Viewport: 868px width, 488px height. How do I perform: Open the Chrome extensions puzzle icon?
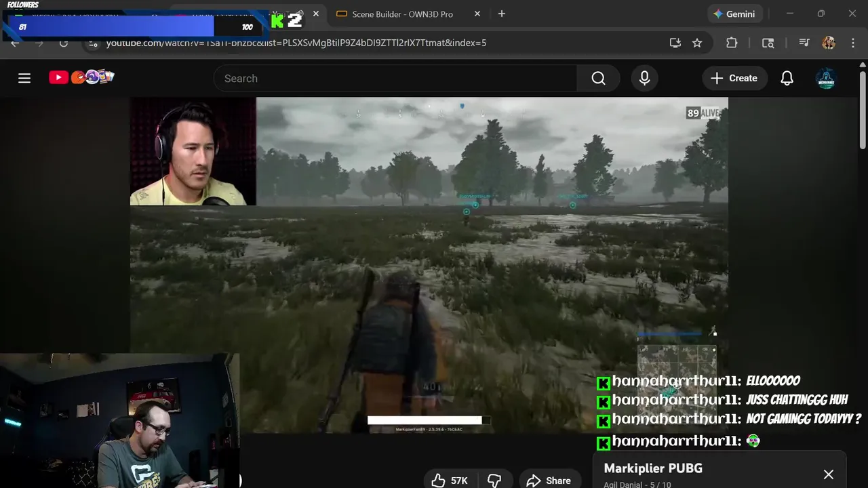point(732,43)
